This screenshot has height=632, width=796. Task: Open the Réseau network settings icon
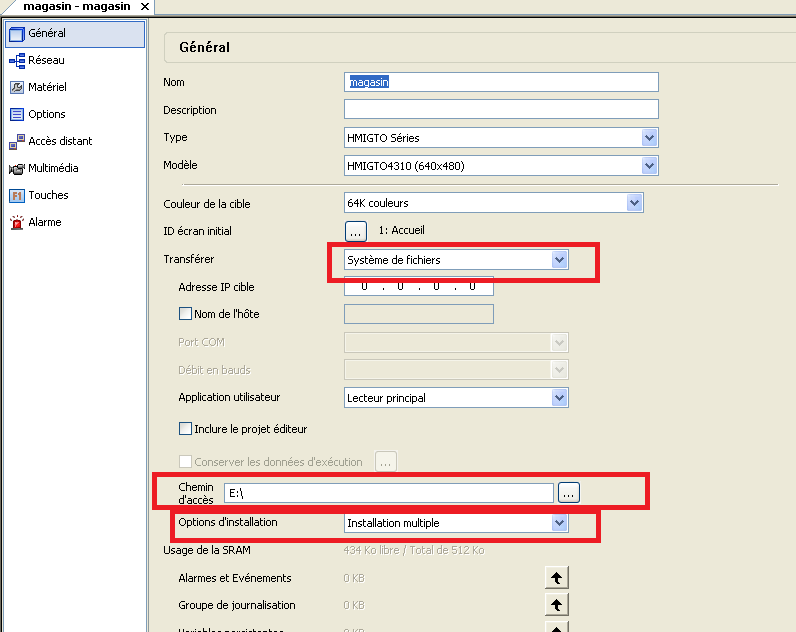pos(16,61)
